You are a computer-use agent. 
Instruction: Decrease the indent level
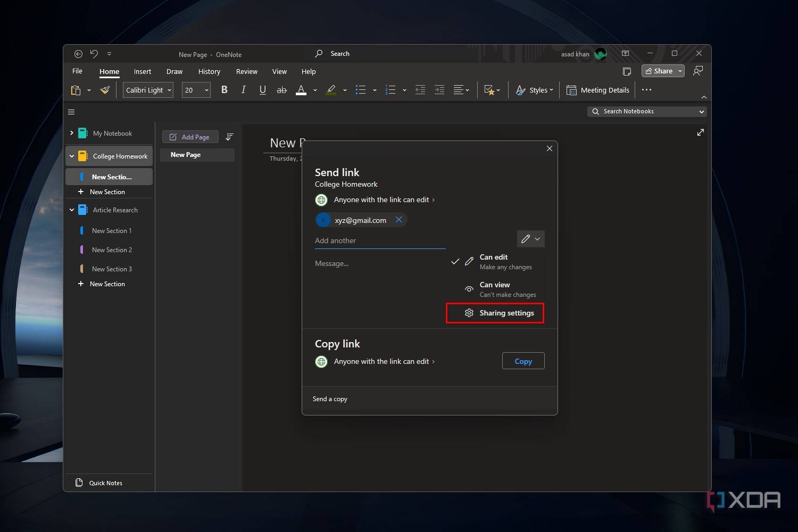pos(420,90)
